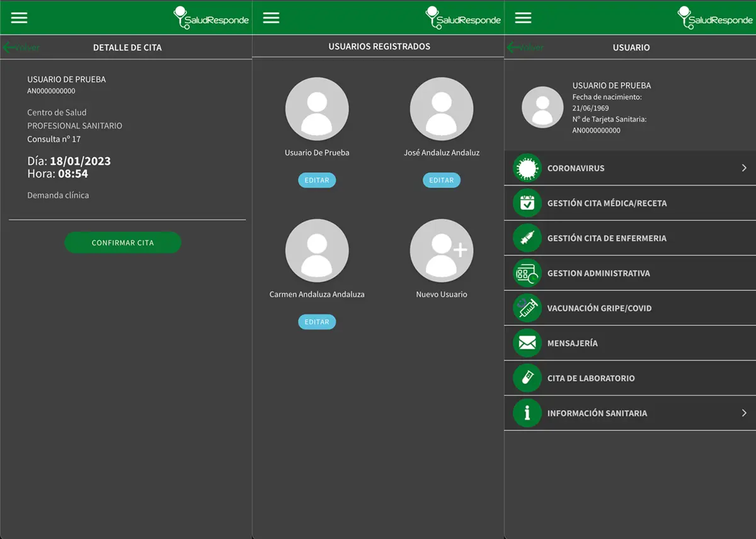Expand the Coronavirus row chevron
Viewport: 756px width, 539px height.
coord(744,168)
